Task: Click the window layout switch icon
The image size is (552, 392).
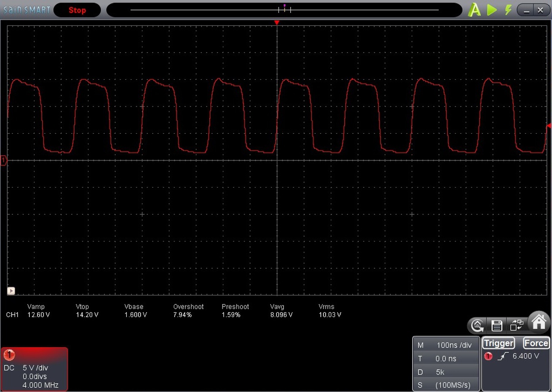Action: (x=517, y=325)
